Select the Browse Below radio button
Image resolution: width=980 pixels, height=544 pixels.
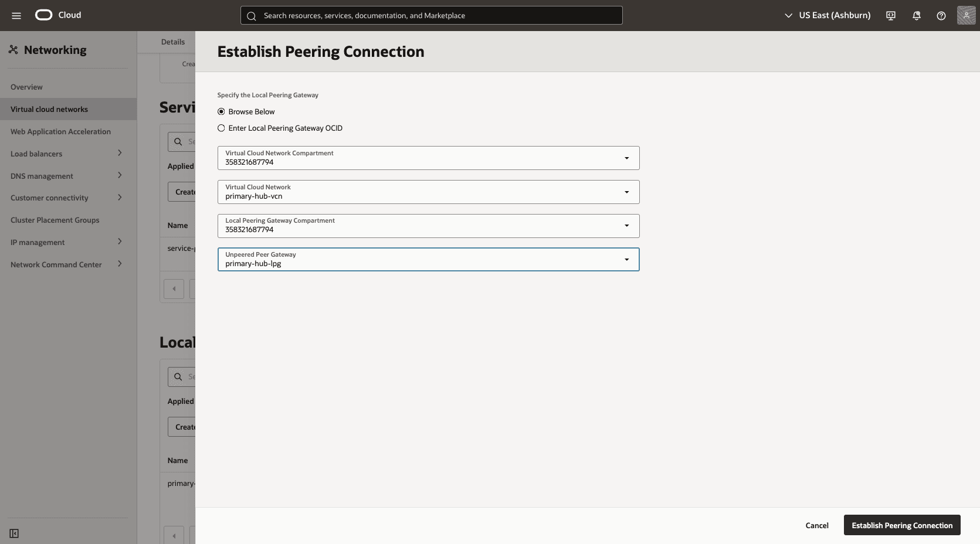[221, 111]
